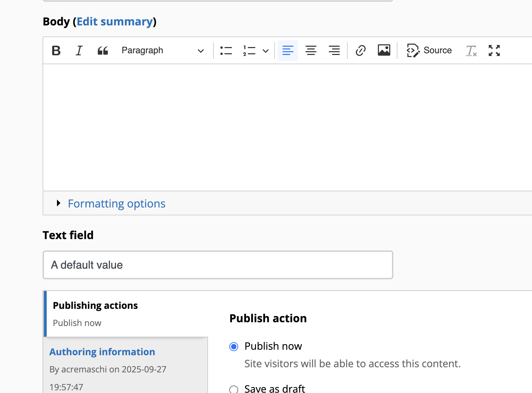532x393 pixels.
Task: Click the Edit summary link
Action: [x=115, y=22]
